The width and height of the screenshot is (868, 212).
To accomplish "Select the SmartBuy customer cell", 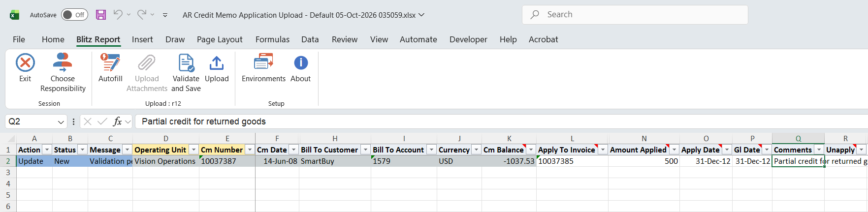I will (335, 161).
